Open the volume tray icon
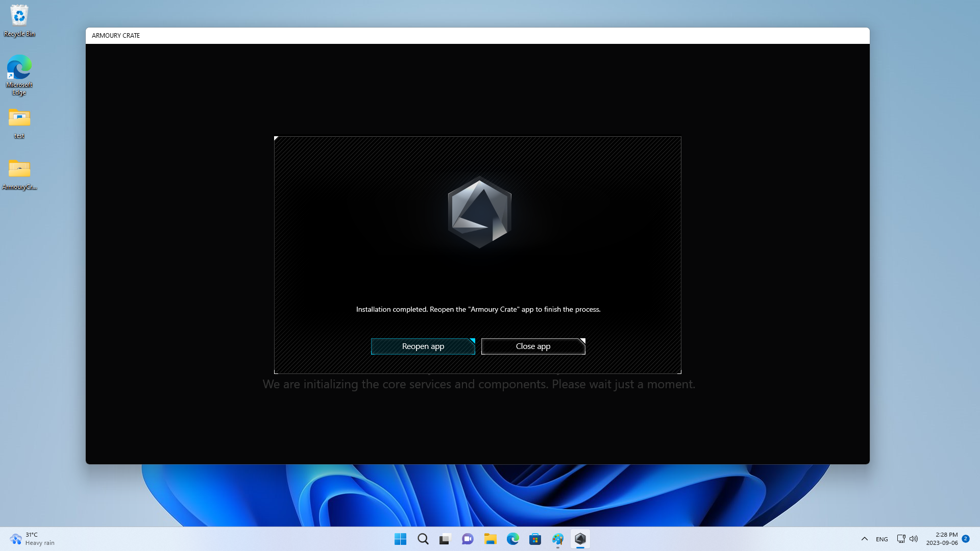The height and width of the screenshot is (551, 980). (914, 539)
